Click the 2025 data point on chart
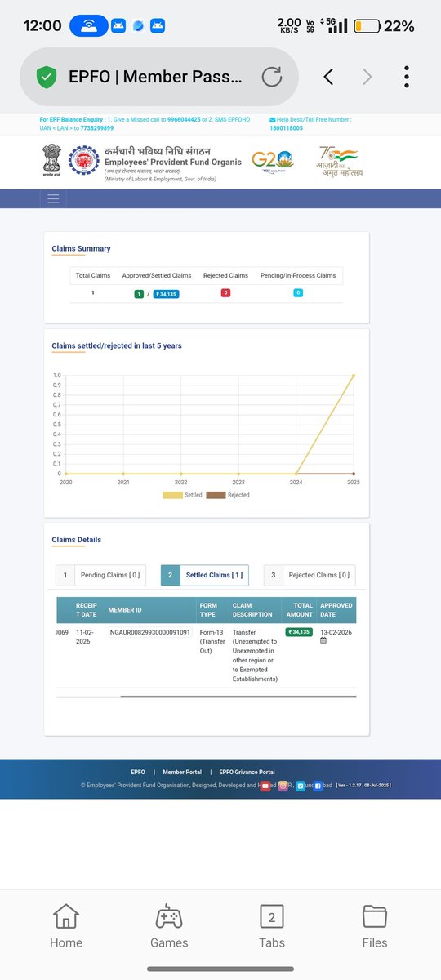The image size is (441, 980). point(354,376)
